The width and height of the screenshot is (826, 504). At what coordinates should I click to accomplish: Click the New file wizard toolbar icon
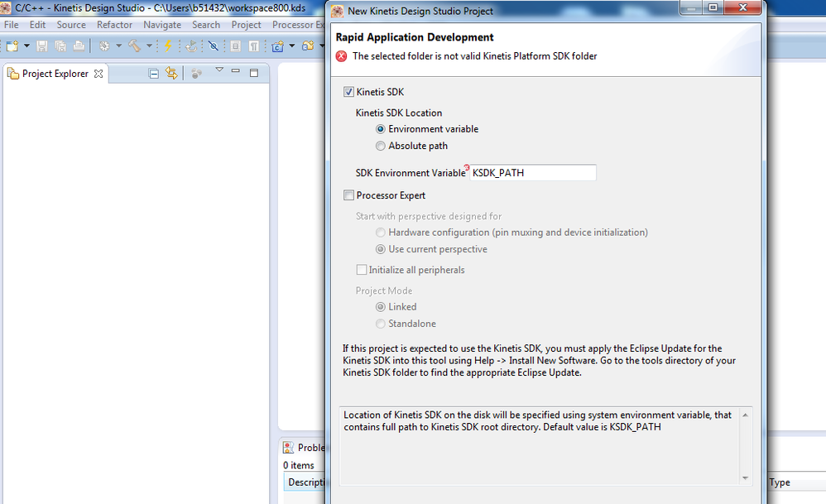coord(12,46)
